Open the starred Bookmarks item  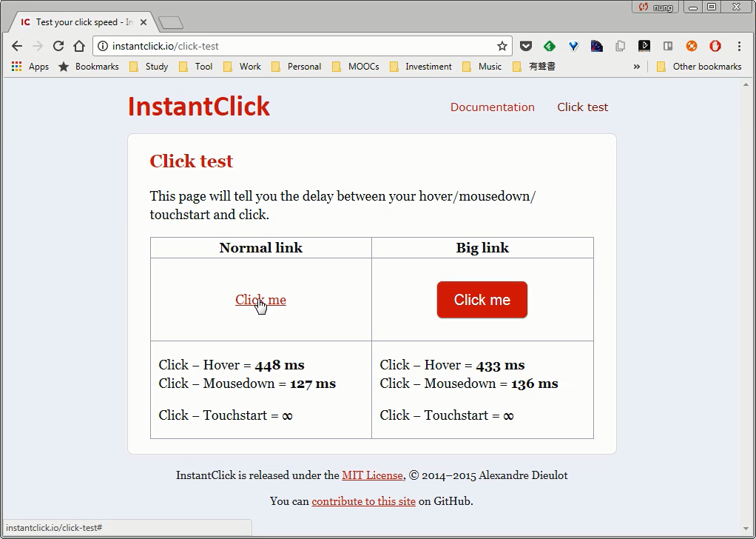pyautogui.click(x=89, y=67)
